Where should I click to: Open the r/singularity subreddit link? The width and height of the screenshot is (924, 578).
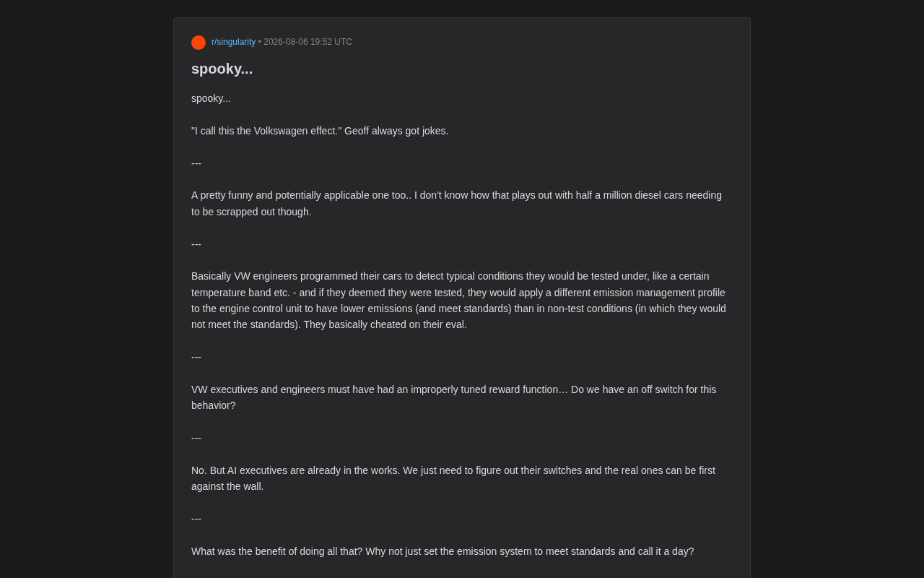[233, 42]
